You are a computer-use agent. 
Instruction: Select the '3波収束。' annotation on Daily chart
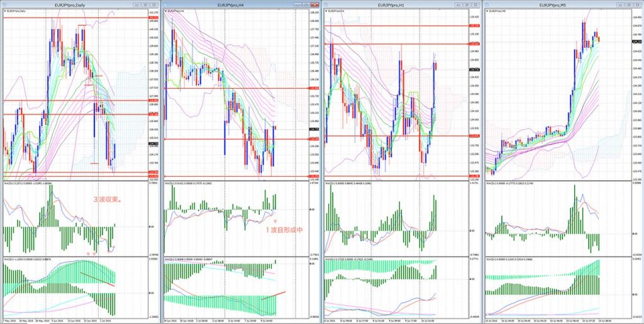click(x=108, y=200)
